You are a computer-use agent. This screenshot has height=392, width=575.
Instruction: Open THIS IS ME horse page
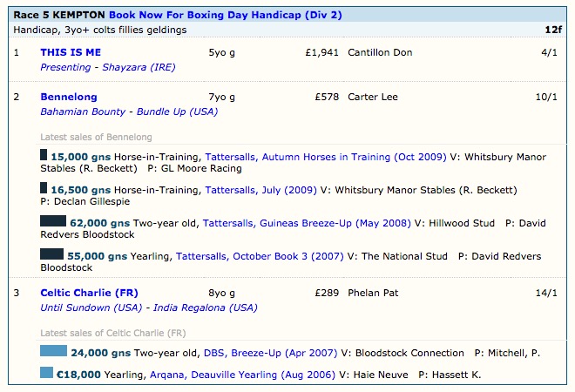[x=71, y=52]
